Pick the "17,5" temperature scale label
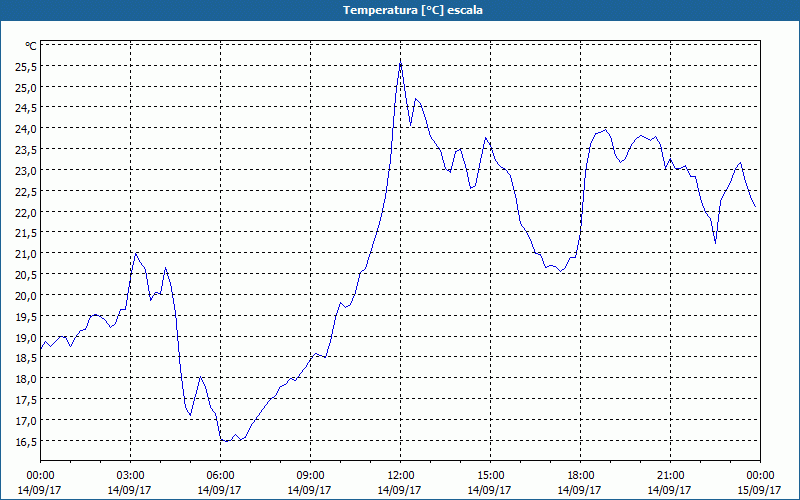This screenshot has height=500, width=800. pos(26,399)
